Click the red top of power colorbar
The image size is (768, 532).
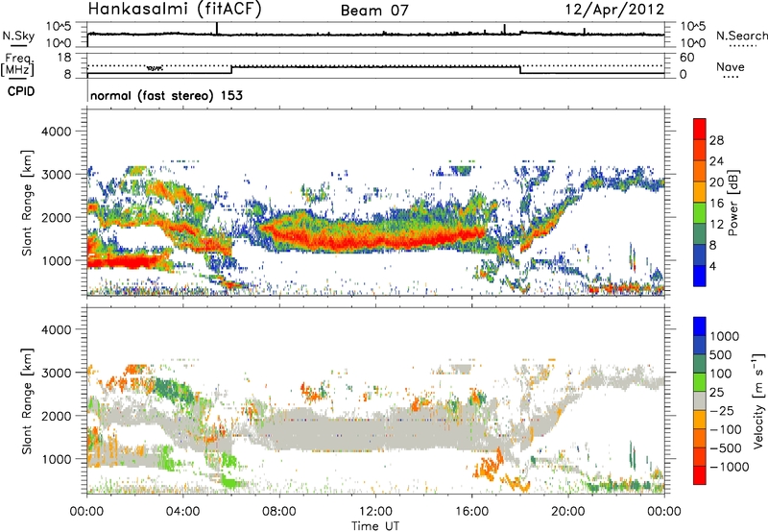(x=700, y=129)
